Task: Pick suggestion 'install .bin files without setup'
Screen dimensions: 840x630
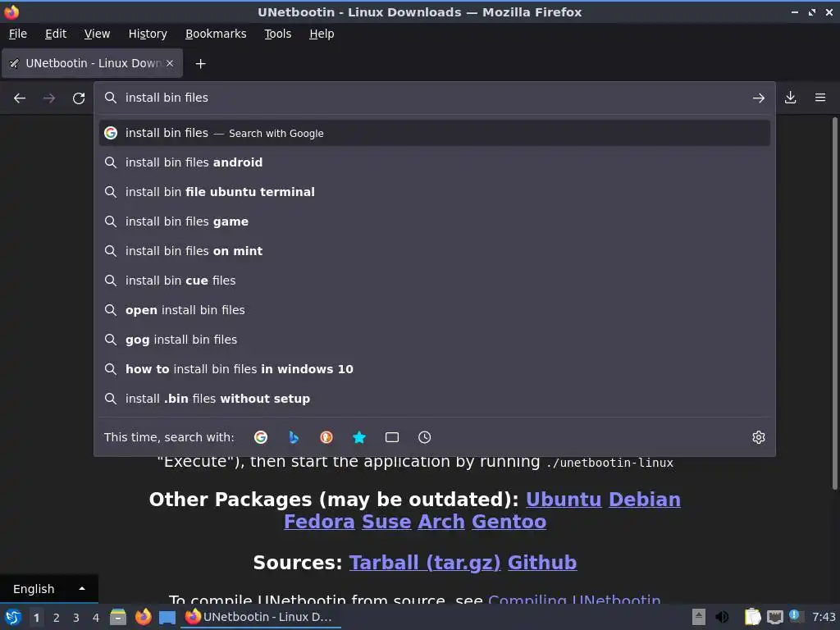Action: pyautogui.click(x=435, y=399)
